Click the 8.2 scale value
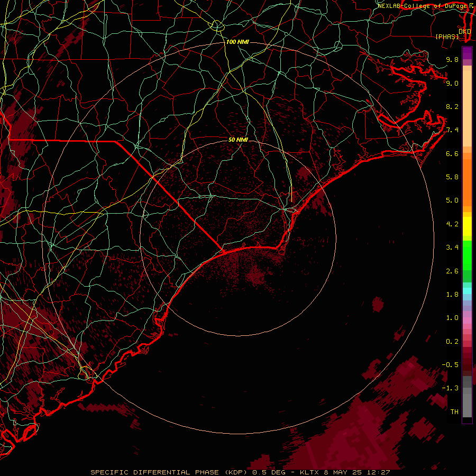Screen dimensions: 476x476 point(452,106)
